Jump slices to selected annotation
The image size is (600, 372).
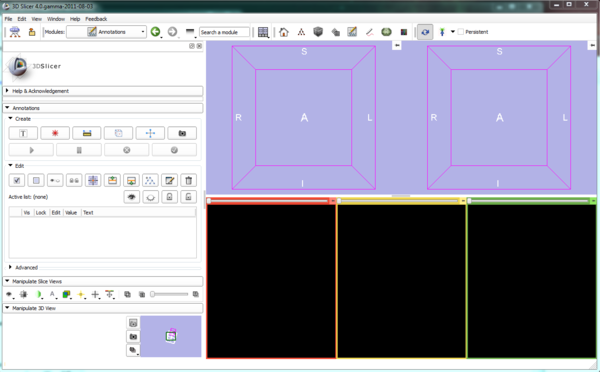(x=93, y=180)
